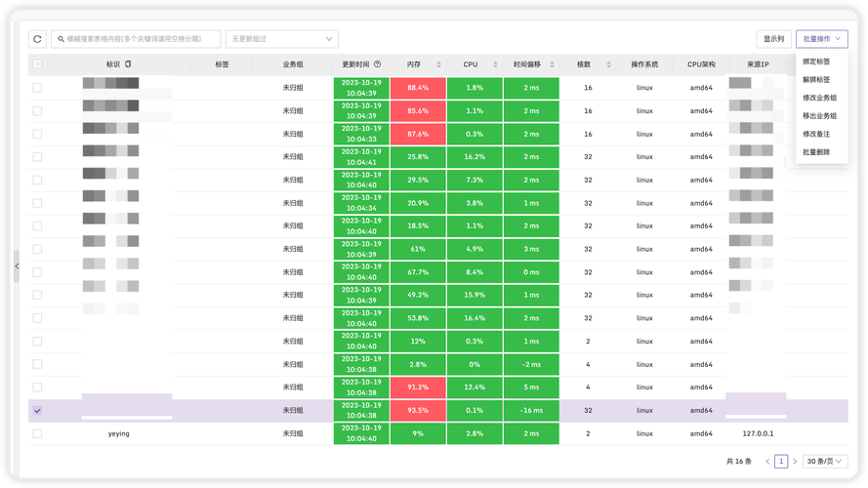Check the row with 85.6% memory
This screenshot has height=488, width=868.
pyautogui.click(x=37, y=110)
